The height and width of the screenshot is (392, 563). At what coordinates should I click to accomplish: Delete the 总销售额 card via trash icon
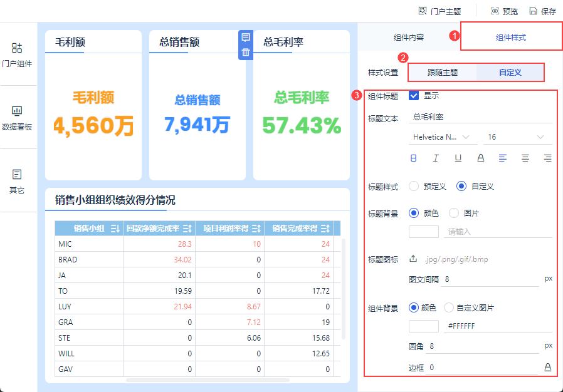[x=246, y=52]
